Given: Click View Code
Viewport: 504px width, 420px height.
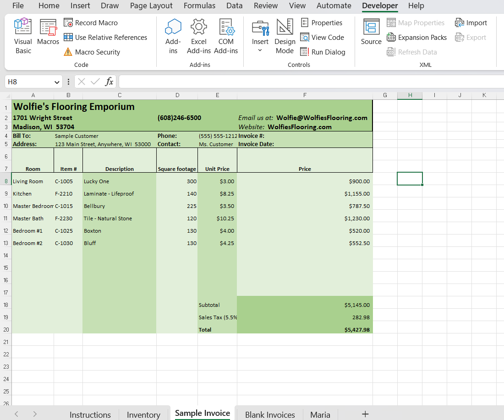Looking at the screenshot, I should pos(322,37).
